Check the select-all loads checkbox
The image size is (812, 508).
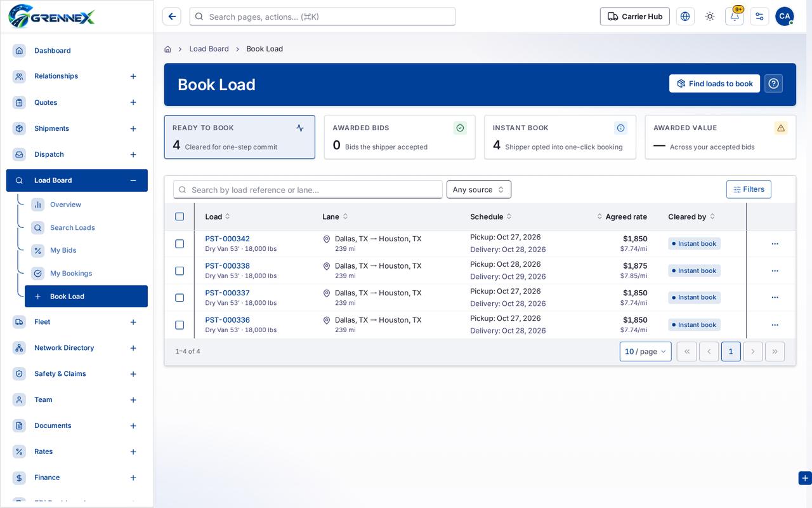(180, 217)
